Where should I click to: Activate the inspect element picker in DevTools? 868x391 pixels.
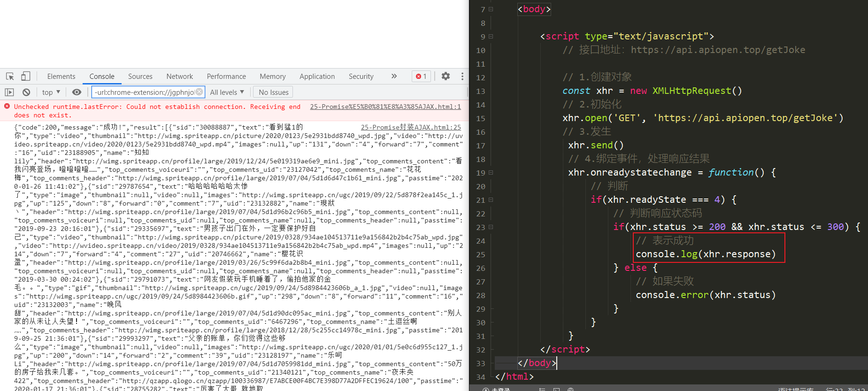[x=10, y=76]
